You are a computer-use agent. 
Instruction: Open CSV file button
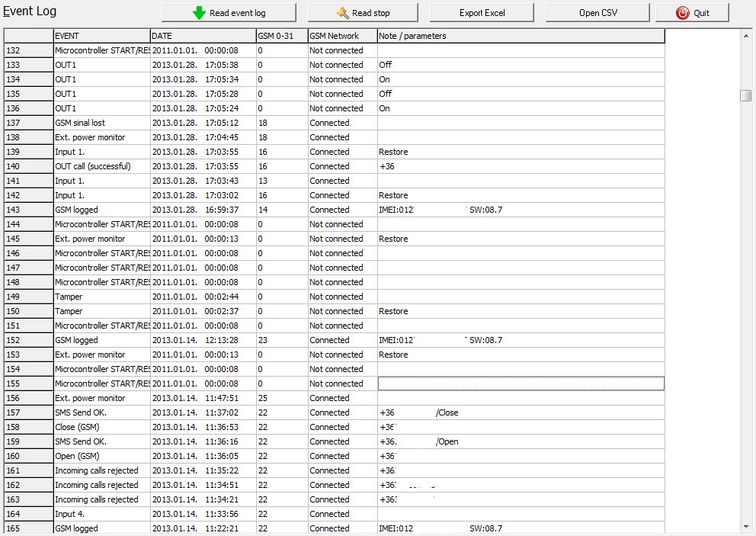click(x=597, y=13)
